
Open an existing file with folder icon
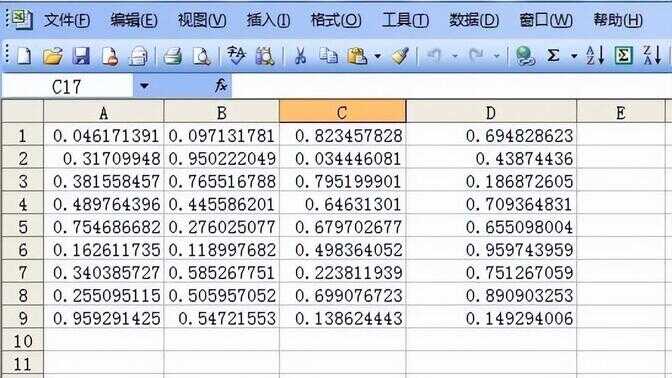tap(53, 56)
